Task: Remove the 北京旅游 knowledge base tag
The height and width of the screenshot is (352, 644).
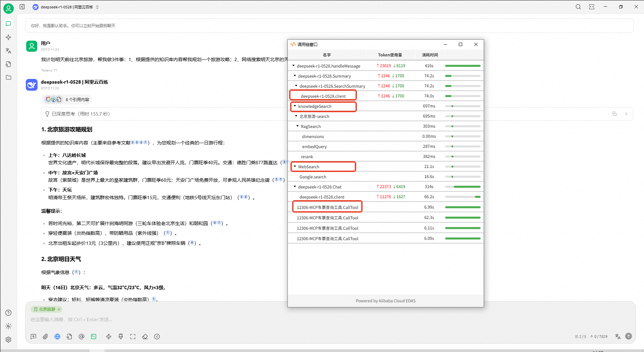Action: (59, 309)
